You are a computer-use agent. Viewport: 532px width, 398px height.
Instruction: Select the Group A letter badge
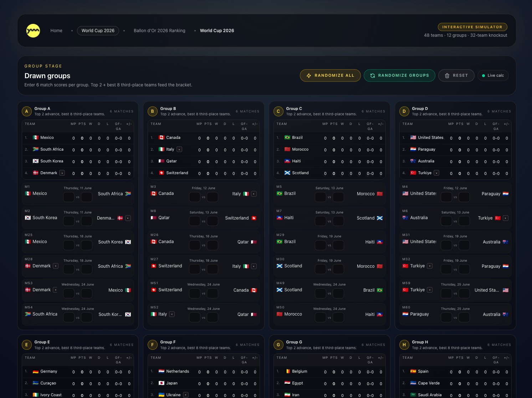[x=26, y=111]
